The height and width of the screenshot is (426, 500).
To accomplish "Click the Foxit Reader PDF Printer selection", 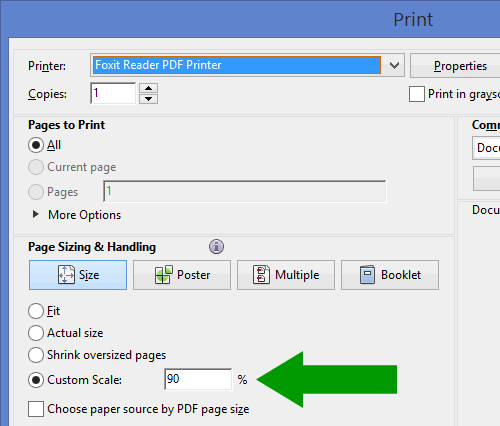I will pos(237,65).
